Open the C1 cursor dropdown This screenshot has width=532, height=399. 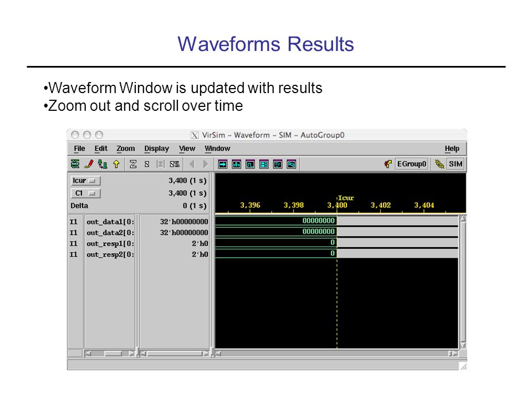(x=85, y=193)
